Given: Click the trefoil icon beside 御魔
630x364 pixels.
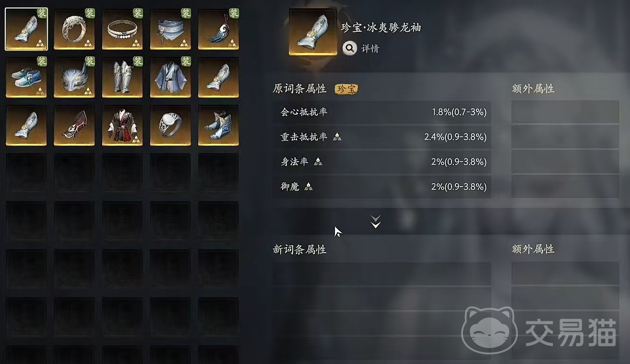Looking at the screenshot, I should [x=309, y=187].
